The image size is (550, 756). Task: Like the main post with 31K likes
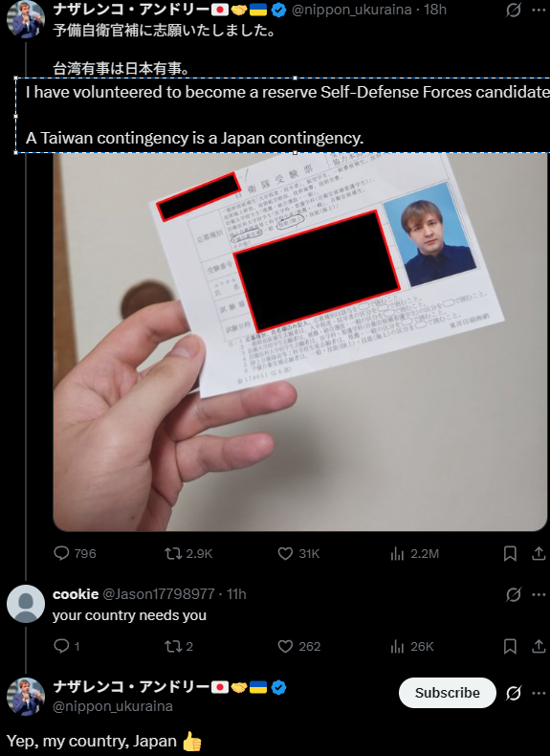(x=298, y=553)
